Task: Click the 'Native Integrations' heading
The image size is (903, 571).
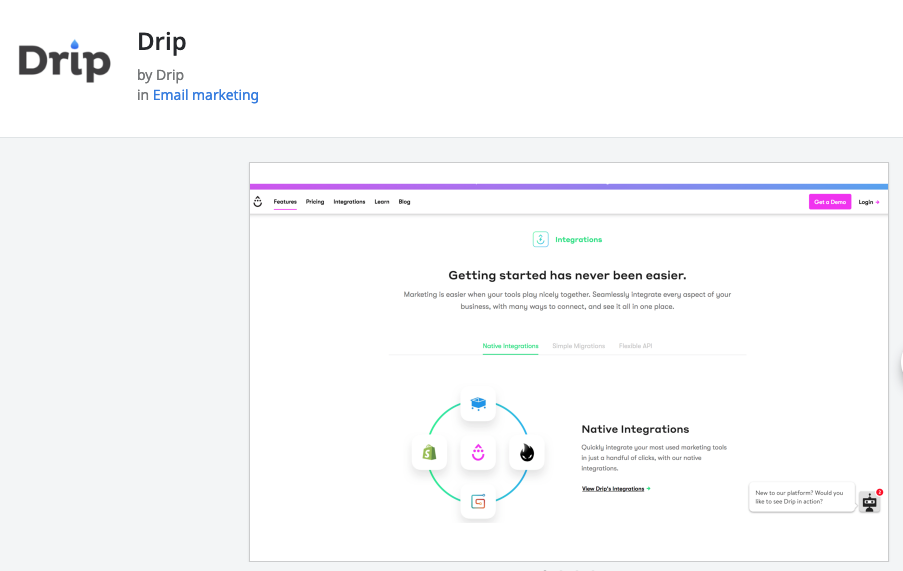Action: coord(635,429)
